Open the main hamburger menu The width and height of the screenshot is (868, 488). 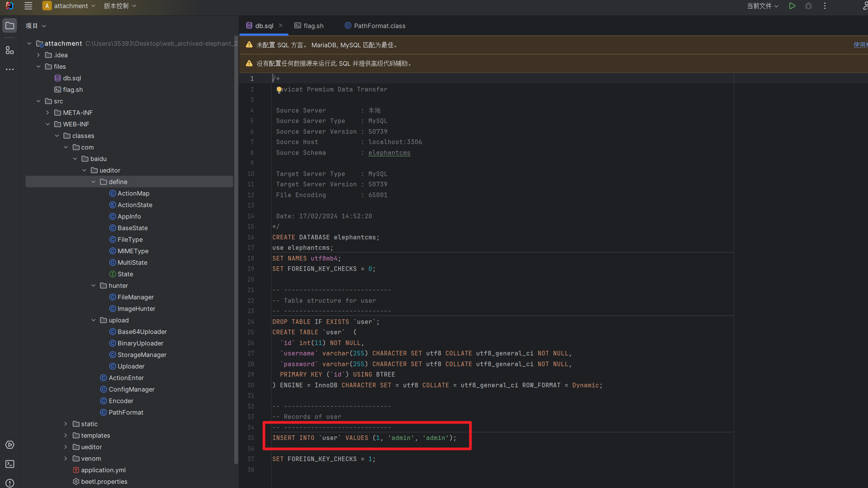click(x=28, y=6)
